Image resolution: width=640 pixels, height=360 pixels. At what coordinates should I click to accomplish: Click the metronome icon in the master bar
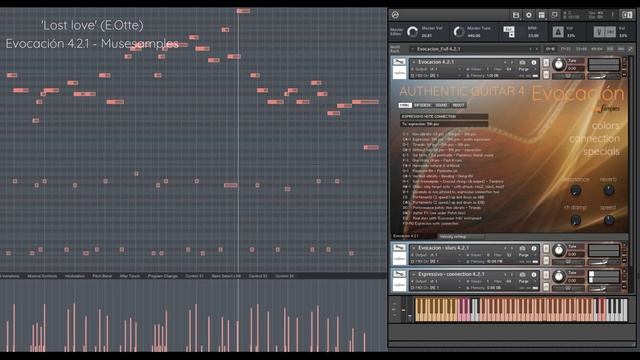pos(558,32)
